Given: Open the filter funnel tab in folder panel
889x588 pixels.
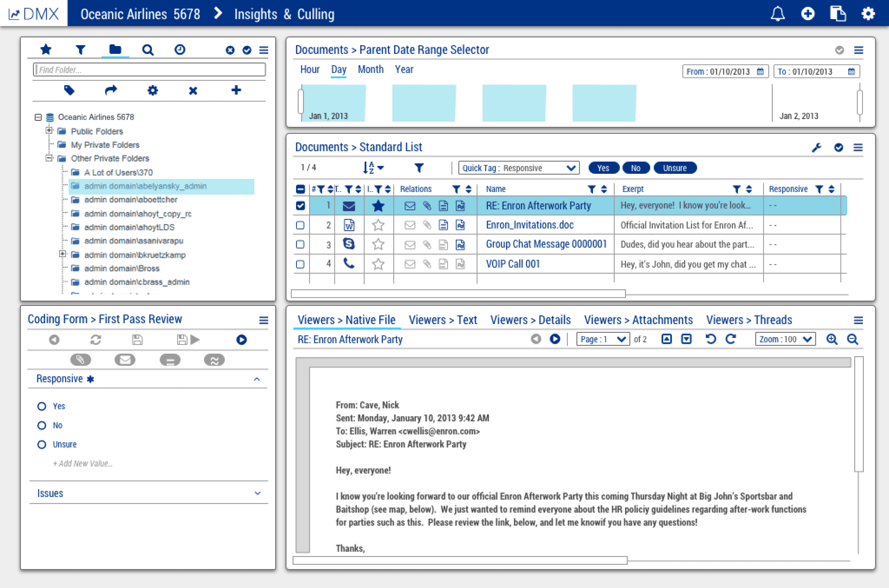Looking at the screenshot, I should point(80,49).
